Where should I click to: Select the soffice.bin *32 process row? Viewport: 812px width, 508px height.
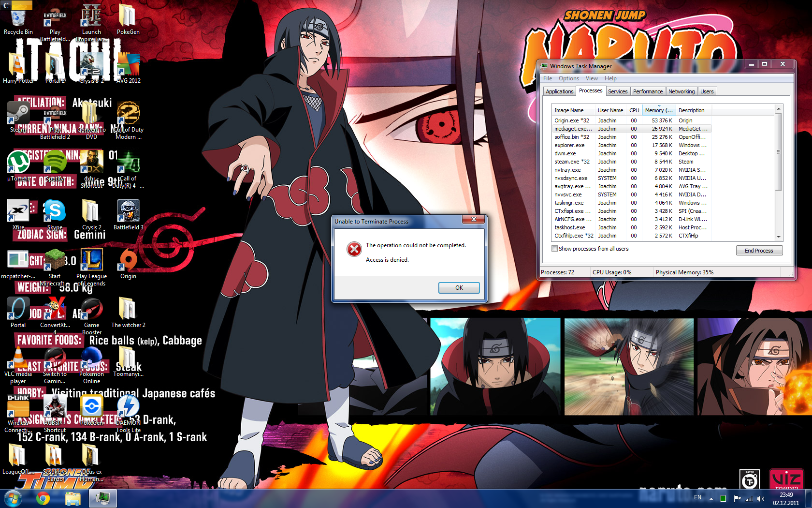631,137
